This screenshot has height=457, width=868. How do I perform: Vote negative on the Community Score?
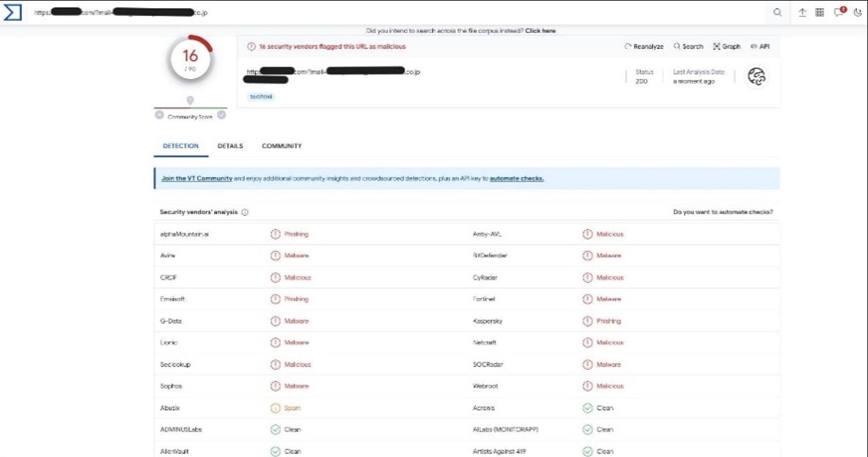coord(159,115)
